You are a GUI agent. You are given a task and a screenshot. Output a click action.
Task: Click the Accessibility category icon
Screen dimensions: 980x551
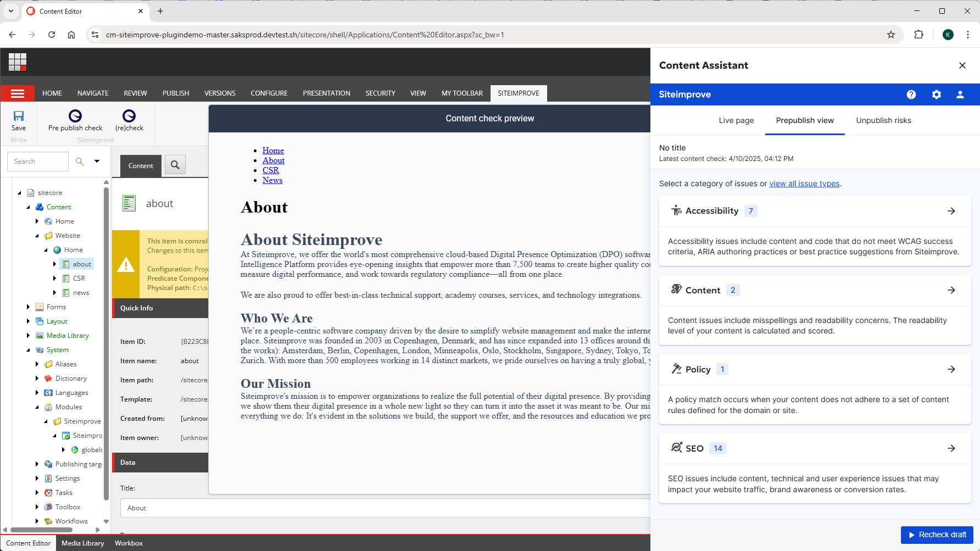(676, 210)
